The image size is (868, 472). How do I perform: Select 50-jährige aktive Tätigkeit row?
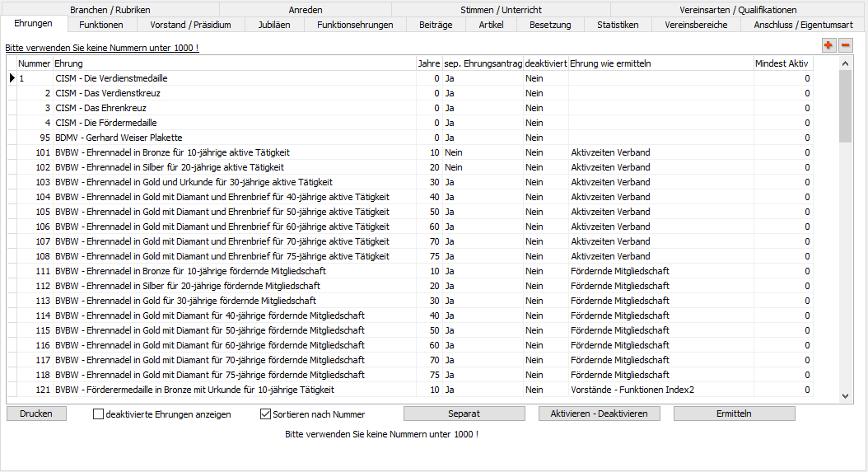[x=409, y=212]
